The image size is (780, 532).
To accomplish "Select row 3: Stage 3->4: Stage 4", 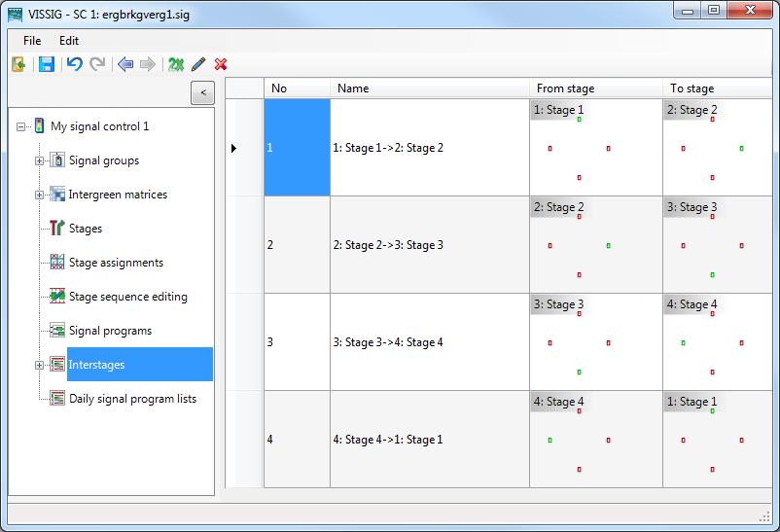I will pos(387,342).
